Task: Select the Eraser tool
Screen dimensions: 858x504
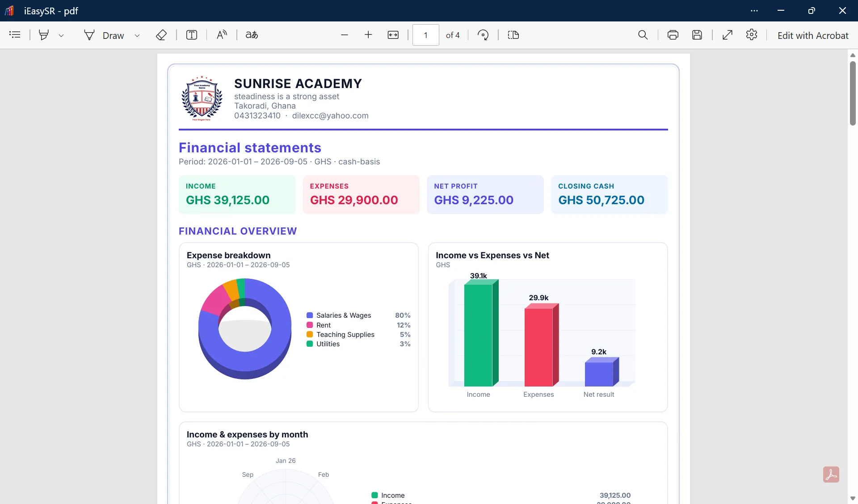Action: coord(161,35)
